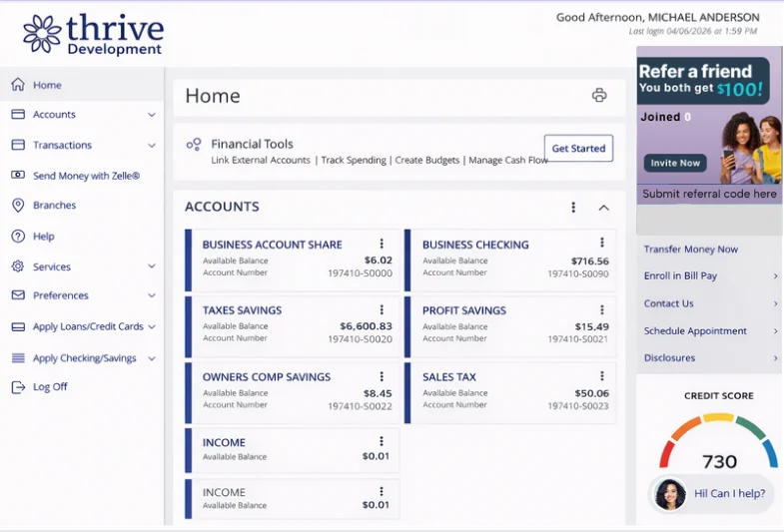Expand the Accounts sidebar chevron
This screenshot has height=532, width=784.
152,115
